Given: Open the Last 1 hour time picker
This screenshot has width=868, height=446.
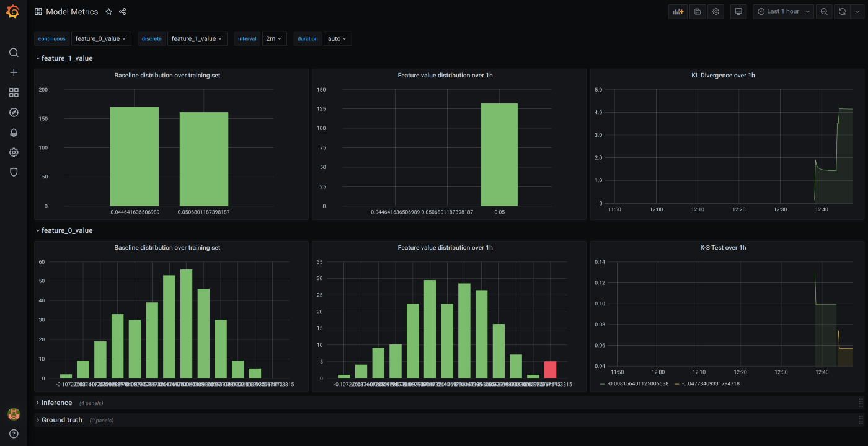Looking at the screenshot, I should pos(783,12).
